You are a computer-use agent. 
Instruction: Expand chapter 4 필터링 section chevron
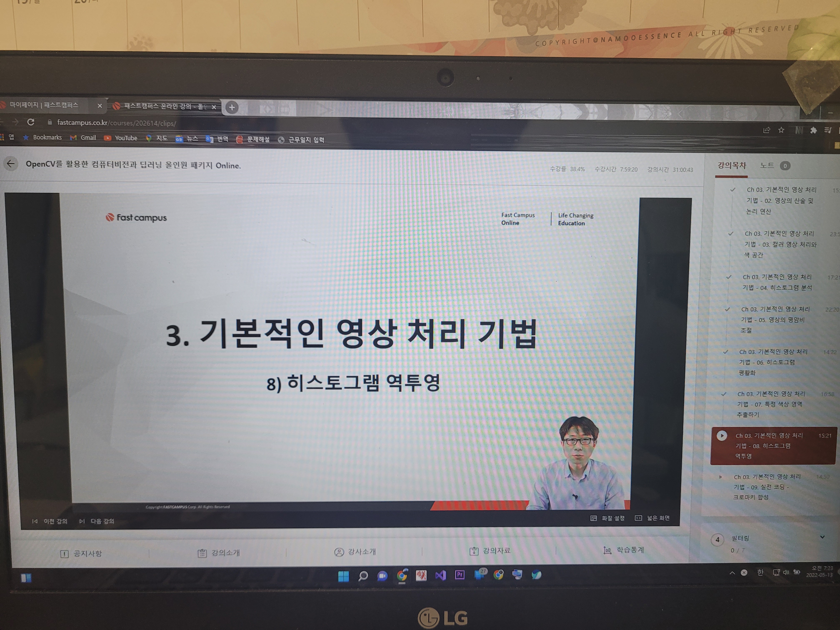click(x=822, y=537)
